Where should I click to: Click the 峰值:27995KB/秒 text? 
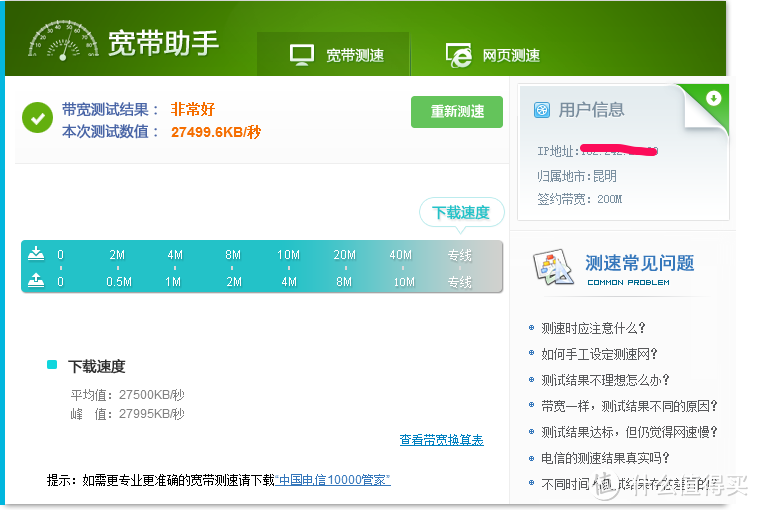(128, 414)
